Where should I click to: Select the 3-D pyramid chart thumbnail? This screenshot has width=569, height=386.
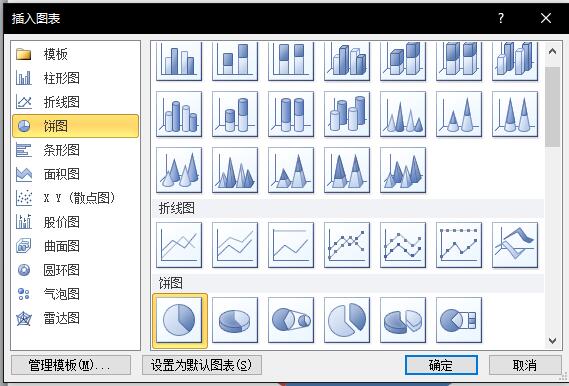(403, 170)
